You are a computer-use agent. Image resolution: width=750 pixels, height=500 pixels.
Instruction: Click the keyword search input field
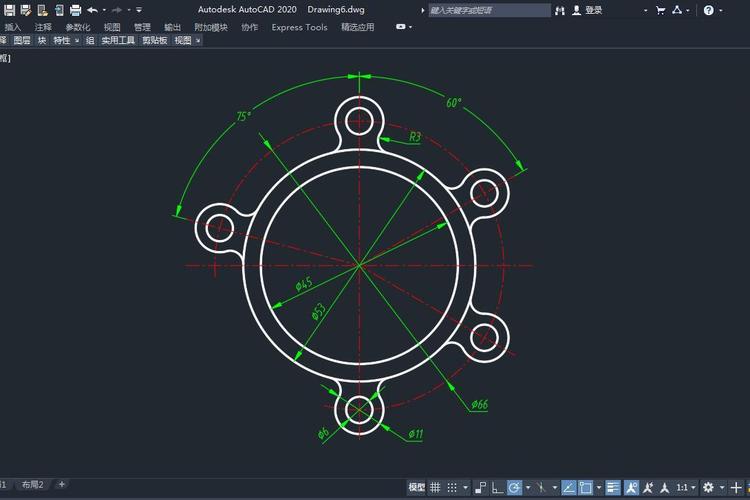(x=488, y=10)
